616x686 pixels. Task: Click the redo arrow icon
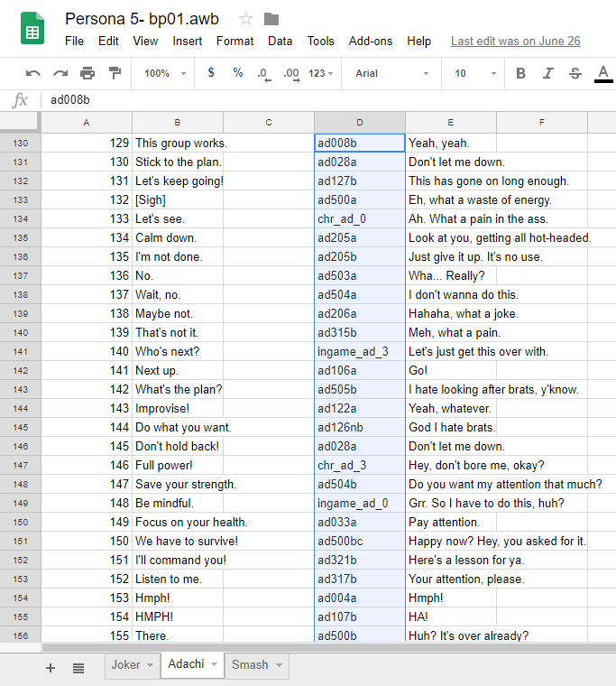point(60,73)
